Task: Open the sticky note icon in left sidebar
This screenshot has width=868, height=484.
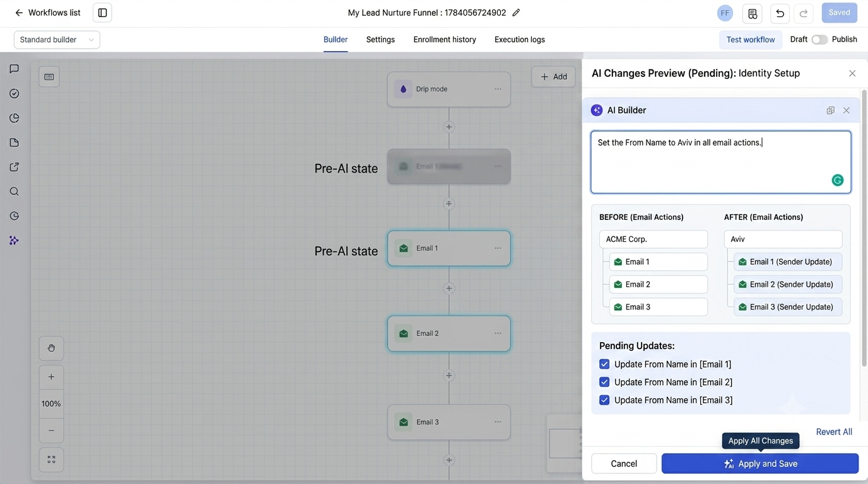Action: pyautogui.click(x=14, y=142)
